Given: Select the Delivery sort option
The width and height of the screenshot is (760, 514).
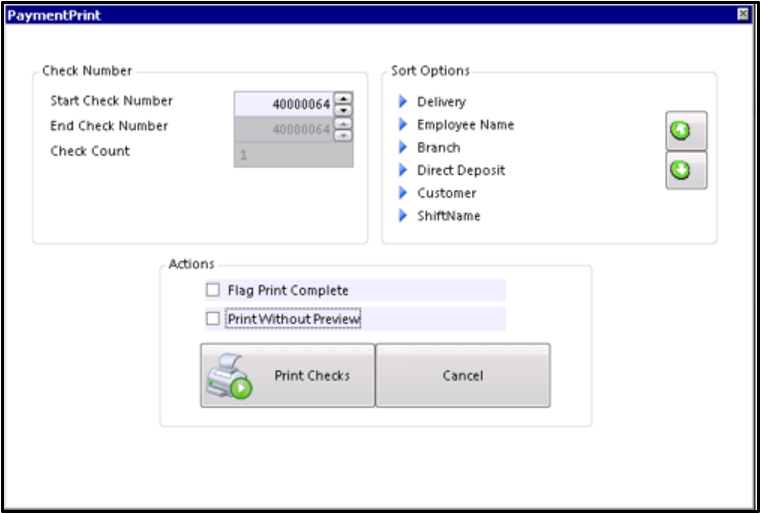Looking at the screenshot, I should [x=441, y=102].
